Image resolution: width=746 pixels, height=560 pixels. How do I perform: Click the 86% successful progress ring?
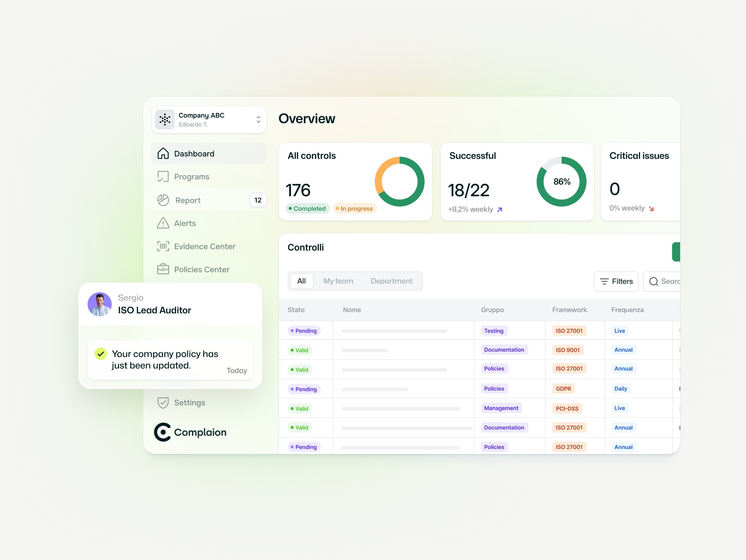[x=561, y=181]
